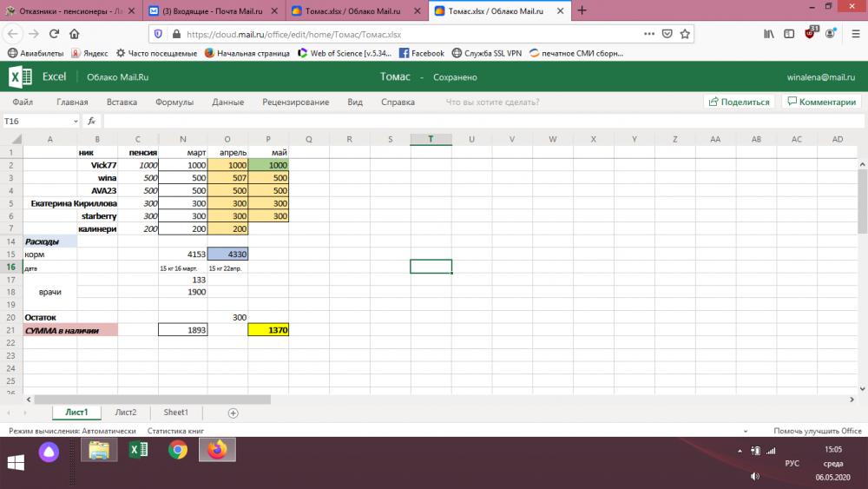Screen dimensions: 868x489
Task: Open the Firefox hamburger menu
Action: click(853, 34)
